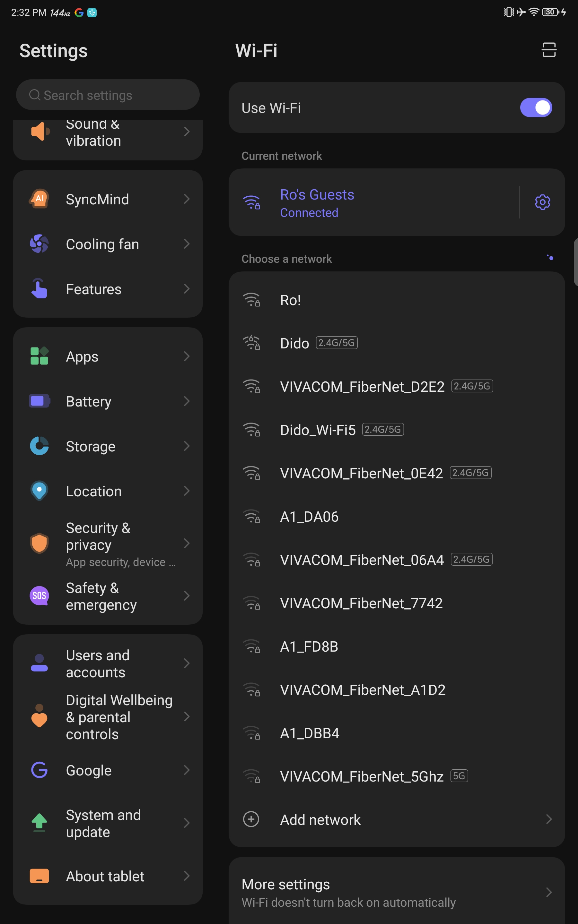Connect to A1_FD8B network
The image size is (578, 924).
(397, 646)
